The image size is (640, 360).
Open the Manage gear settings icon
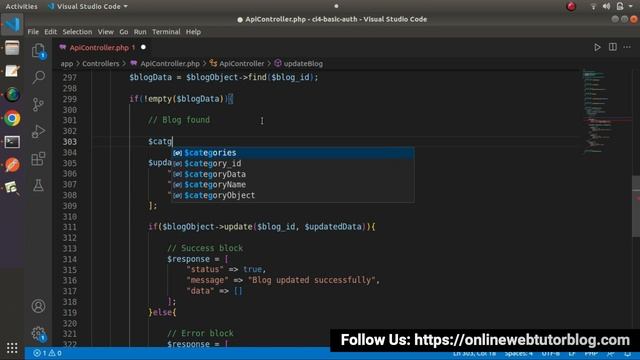click(x=38, y=333)
